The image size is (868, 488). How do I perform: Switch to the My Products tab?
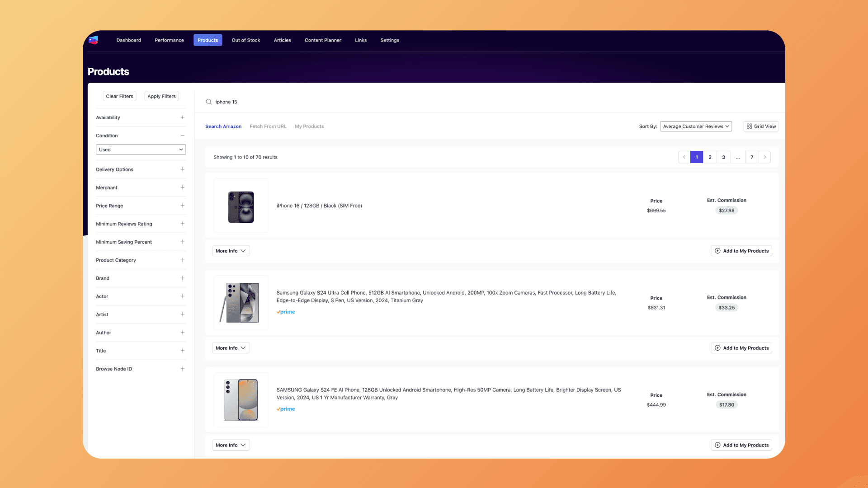coord(309,126)
